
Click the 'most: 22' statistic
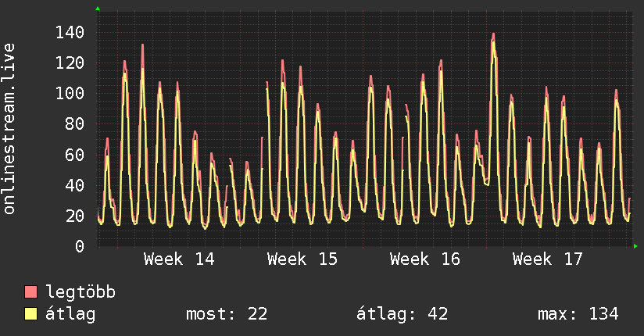click(x=227, y=314)
